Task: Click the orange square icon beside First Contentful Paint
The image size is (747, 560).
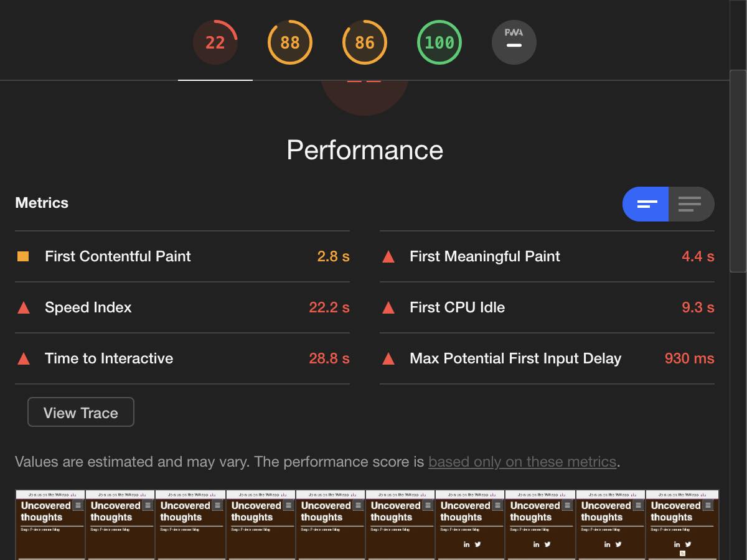Action: pos(23,256)
